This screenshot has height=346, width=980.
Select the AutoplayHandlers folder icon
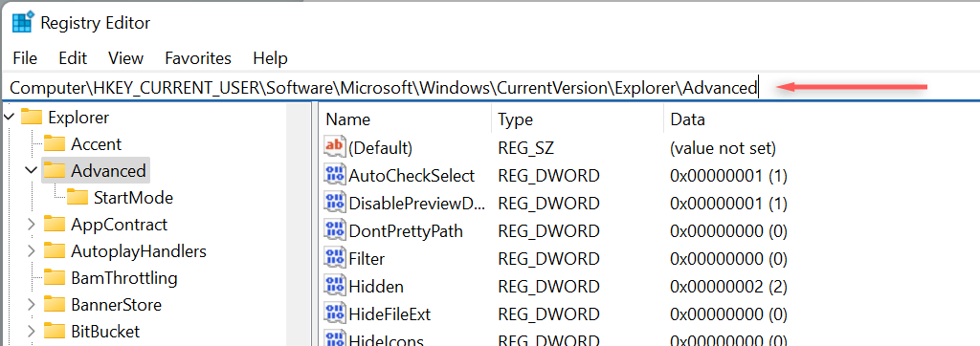pyautogui.click(x=55, y=251)
